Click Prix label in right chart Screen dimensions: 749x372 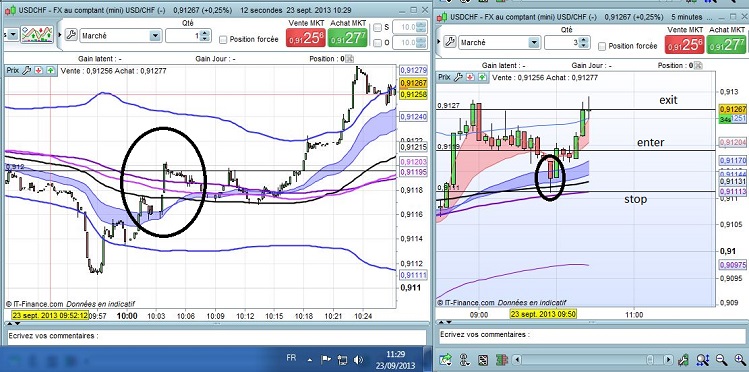tap(444, 77)
